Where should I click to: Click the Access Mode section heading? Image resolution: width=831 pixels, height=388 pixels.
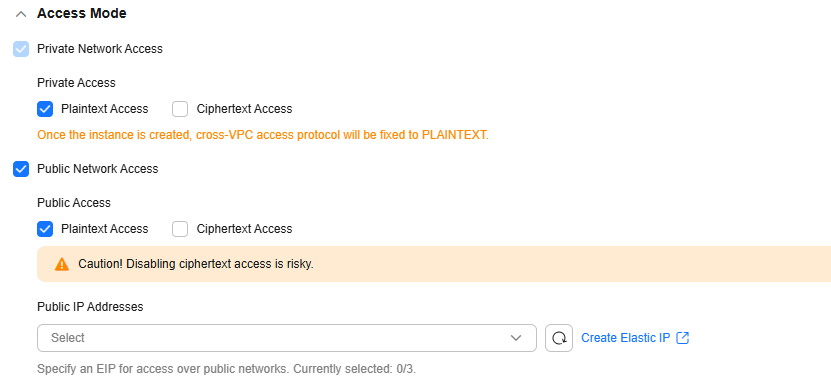click(82, 14)
